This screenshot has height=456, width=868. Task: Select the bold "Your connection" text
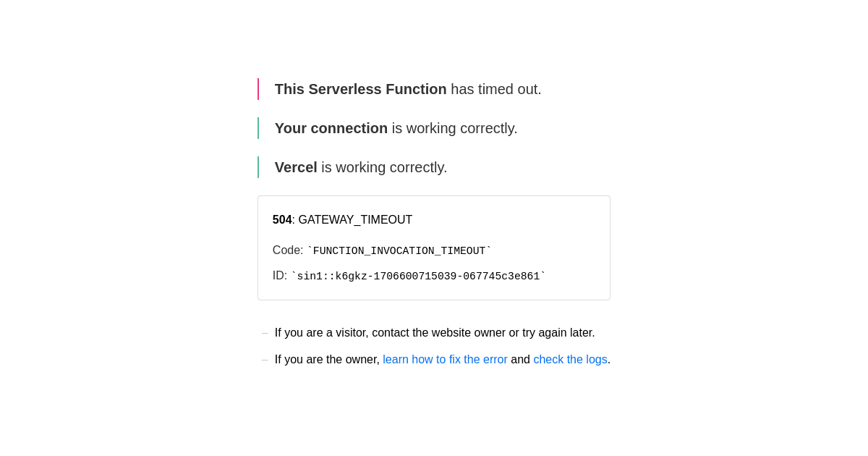click(331, 128)
